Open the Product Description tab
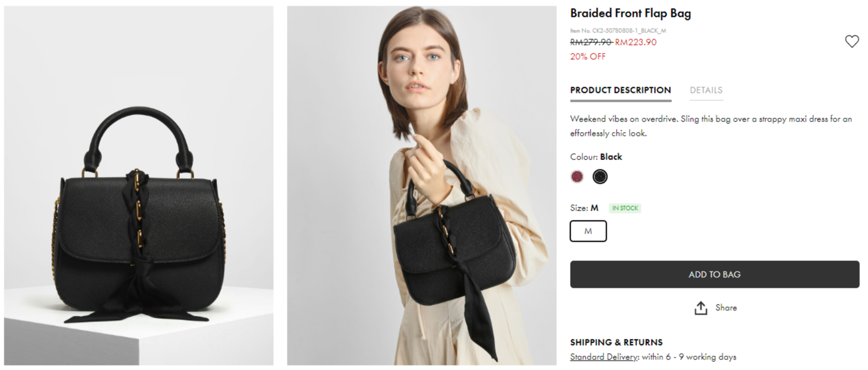The height and width of the screenshot is (370, 868). (620, 90)
